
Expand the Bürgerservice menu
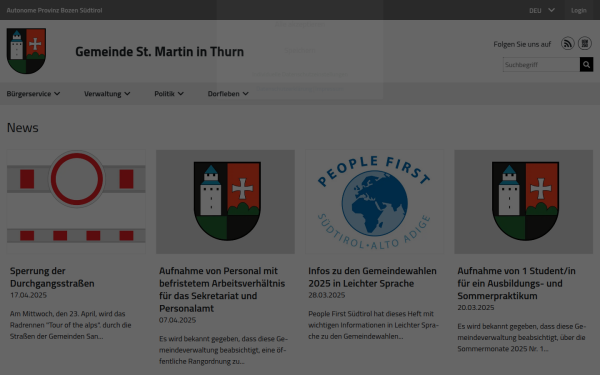33,94
